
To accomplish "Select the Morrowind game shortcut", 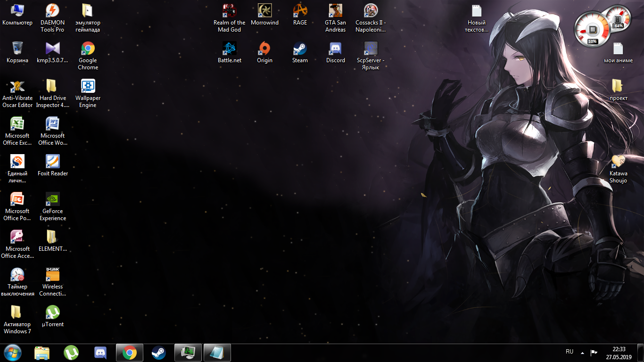I will point(264,15).
